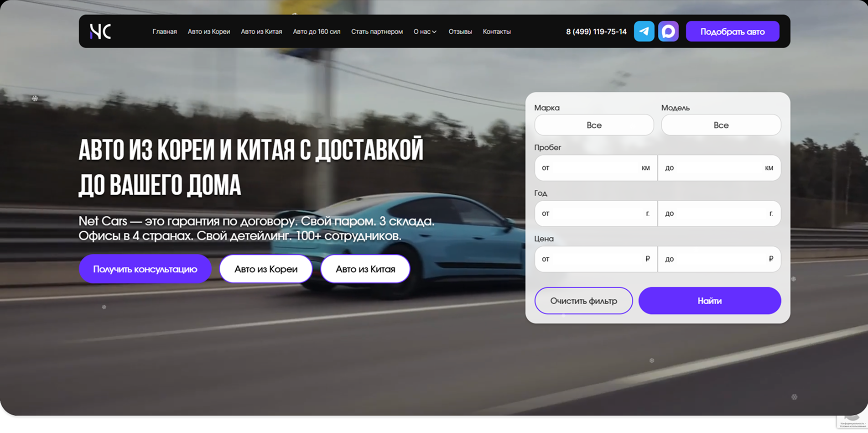
Task: Focus the Цена from field
Action: [596, 259]
